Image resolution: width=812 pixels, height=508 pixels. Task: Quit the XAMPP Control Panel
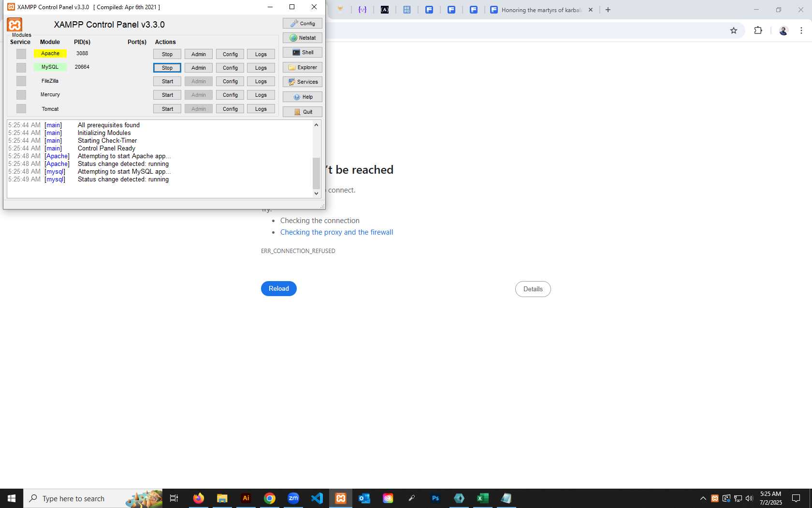(303, 112)
